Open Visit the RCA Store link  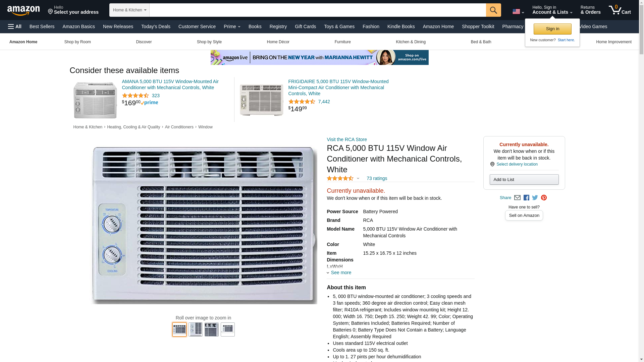[347, 139]
